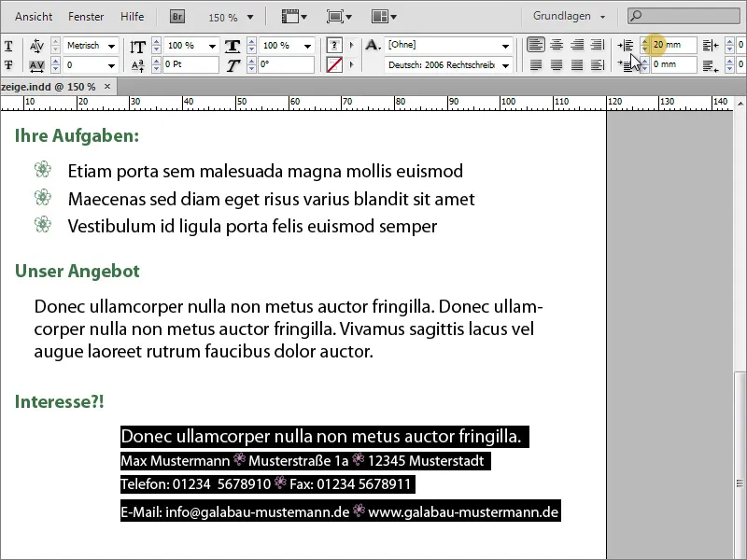Open the Grundlagen workspace switcher
Viewport: 747px width, 560px height.
(x=569, y=16)
